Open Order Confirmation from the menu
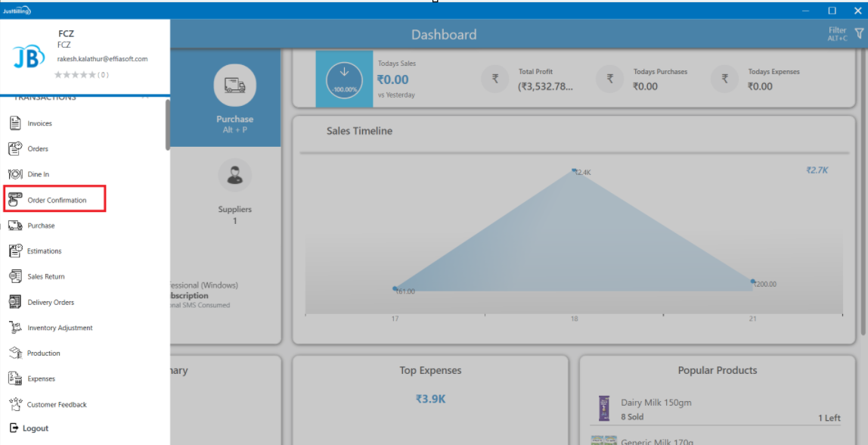Screen dimensions: 868x445 (x=57, y=201)
